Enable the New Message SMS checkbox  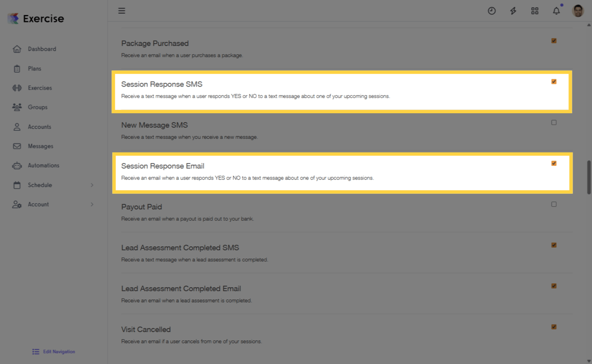(554, 122)
